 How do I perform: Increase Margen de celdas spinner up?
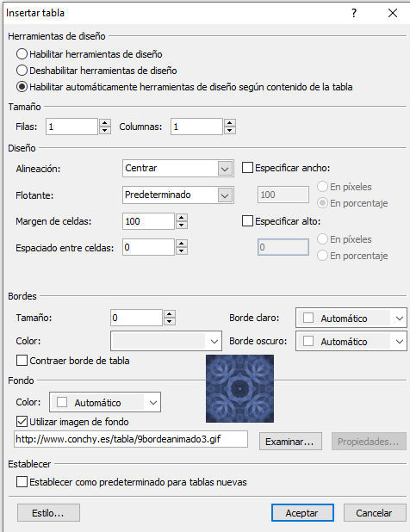tap(182, 218)
